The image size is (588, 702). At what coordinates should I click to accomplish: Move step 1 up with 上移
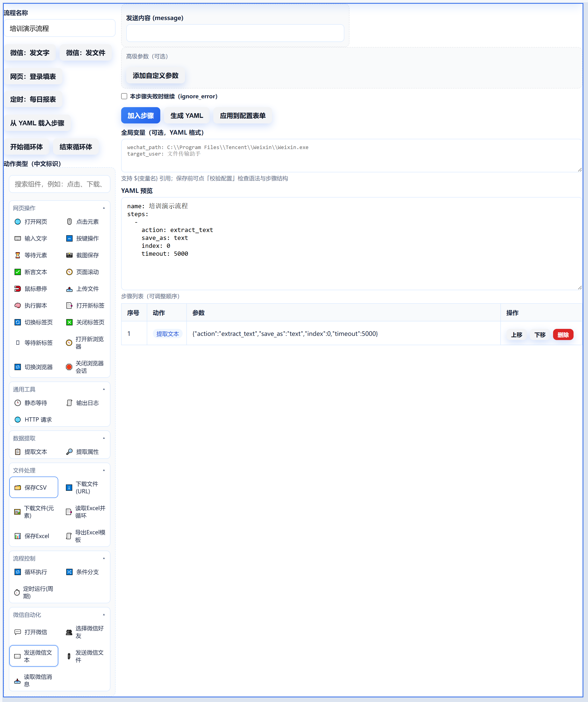[516, 334]
